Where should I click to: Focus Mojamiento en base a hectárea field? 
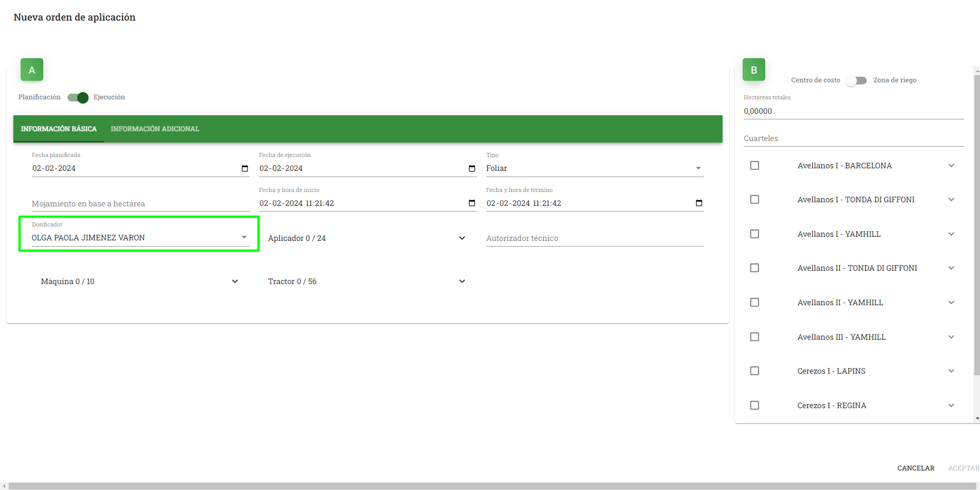(x=141, y=204)
